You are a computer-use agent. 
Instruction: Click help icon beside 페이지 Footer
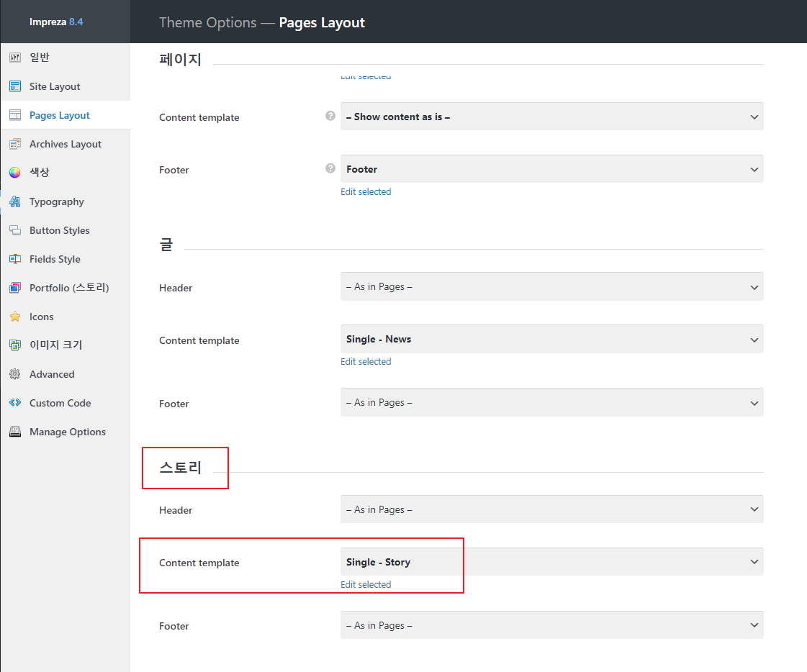pos(330,168)
